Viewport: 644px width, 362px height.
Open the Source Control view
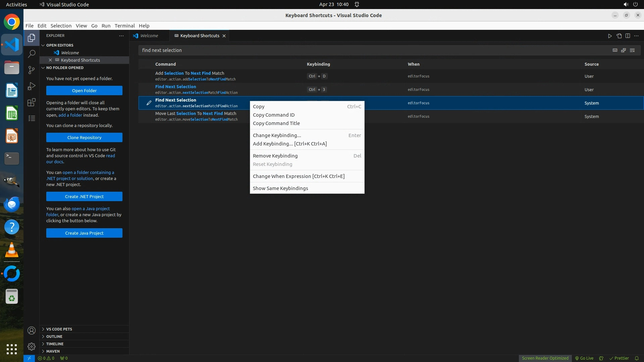click(32, 70)
